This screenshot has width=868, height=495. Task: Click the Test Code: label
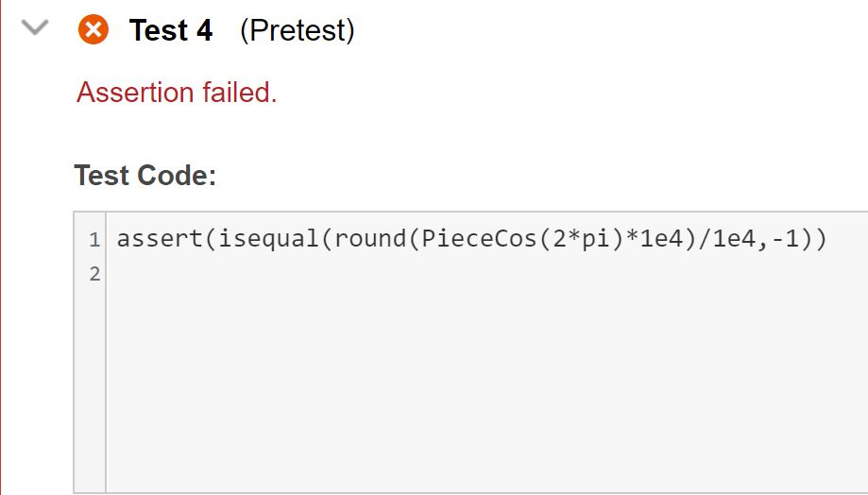[145, 176]
